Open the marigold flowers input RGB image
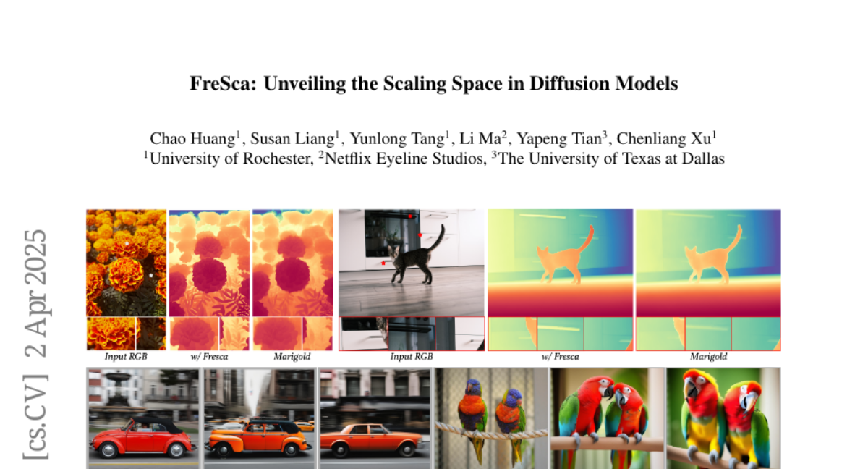The image size is (868, 469). point(126,263)
